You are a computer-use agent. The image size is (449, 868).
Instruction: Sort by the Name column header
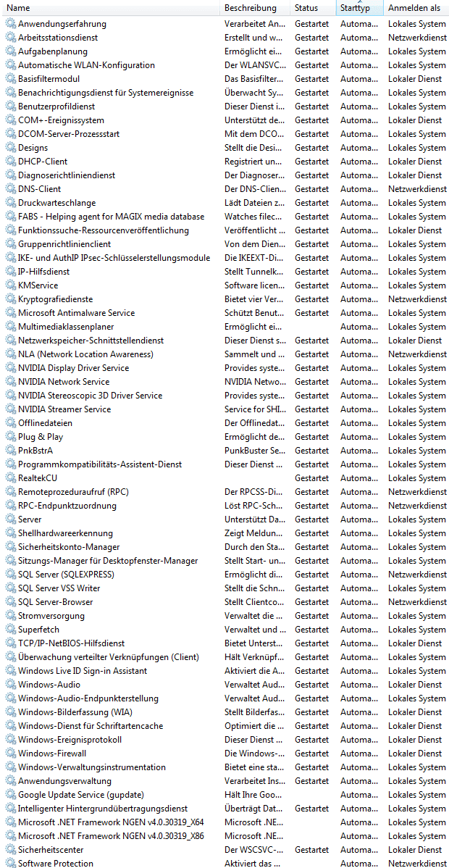[x=110, y=8]
